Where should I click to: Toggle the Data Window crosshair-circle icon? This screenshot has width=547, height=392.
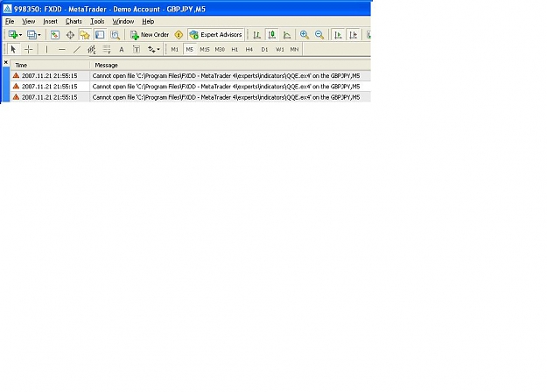point(70,35)
